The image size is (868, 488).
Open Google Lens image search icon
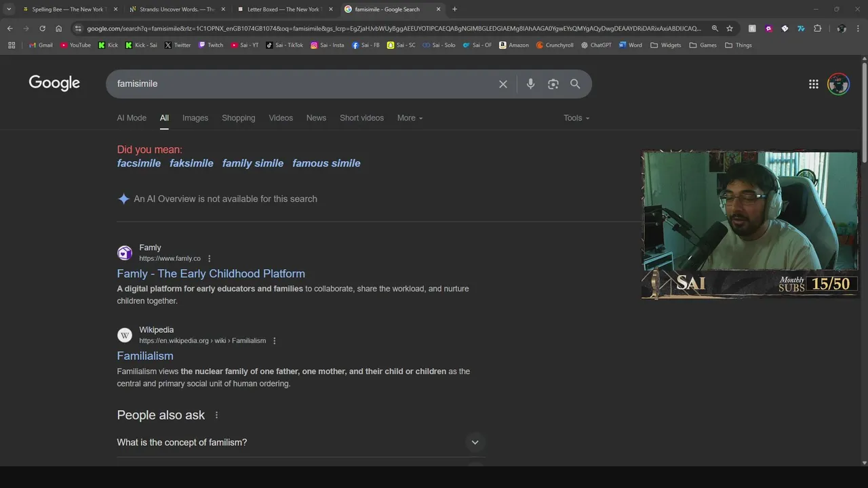[553, 84]
